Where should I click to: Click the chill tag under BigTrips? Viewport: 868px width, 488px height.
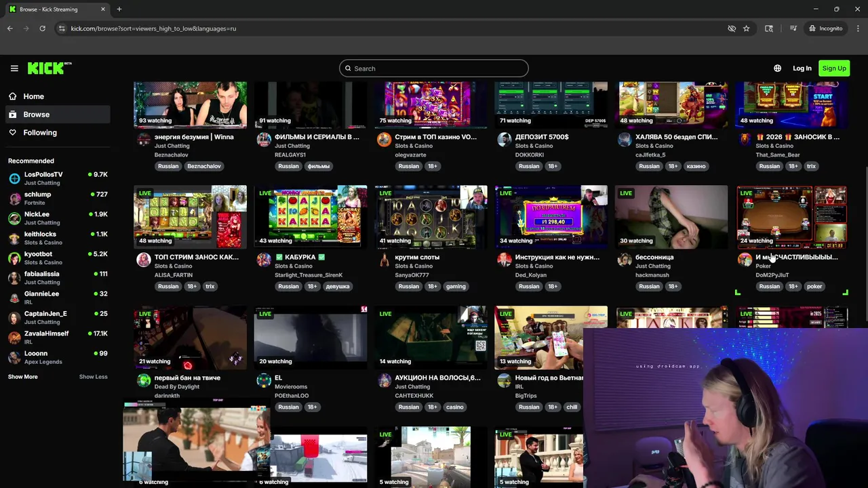pos(572,407)
